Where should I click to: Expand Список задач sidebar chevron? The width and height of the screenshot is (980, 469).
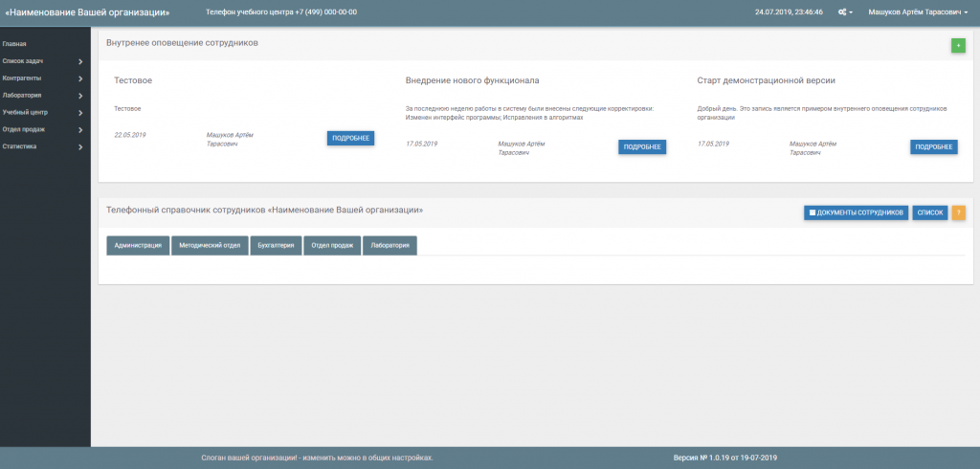[80, 62]
